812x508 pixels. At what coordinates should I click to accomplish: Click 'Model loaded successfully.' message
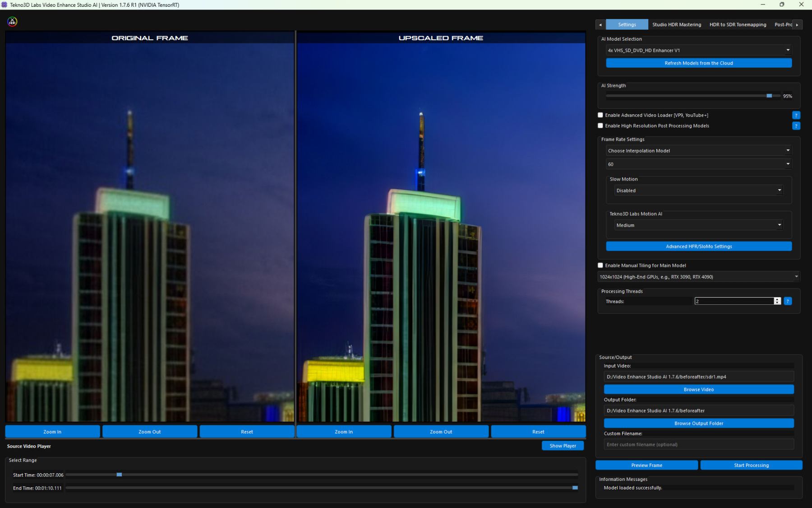[x=633, y=488]
